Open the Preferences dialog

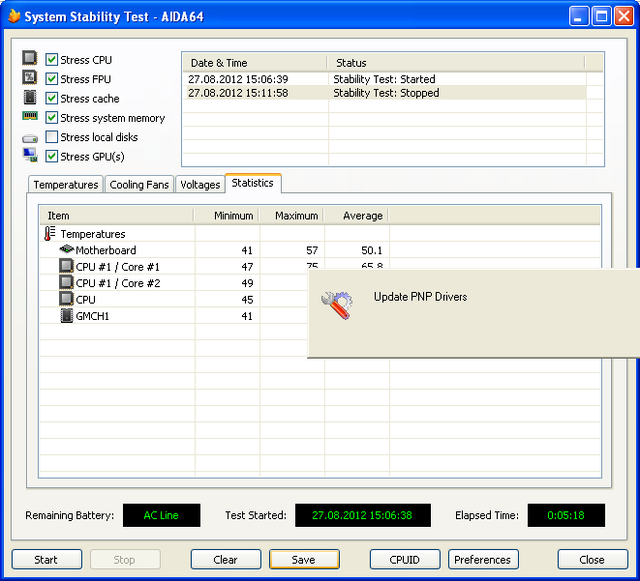tap(483, 560)
